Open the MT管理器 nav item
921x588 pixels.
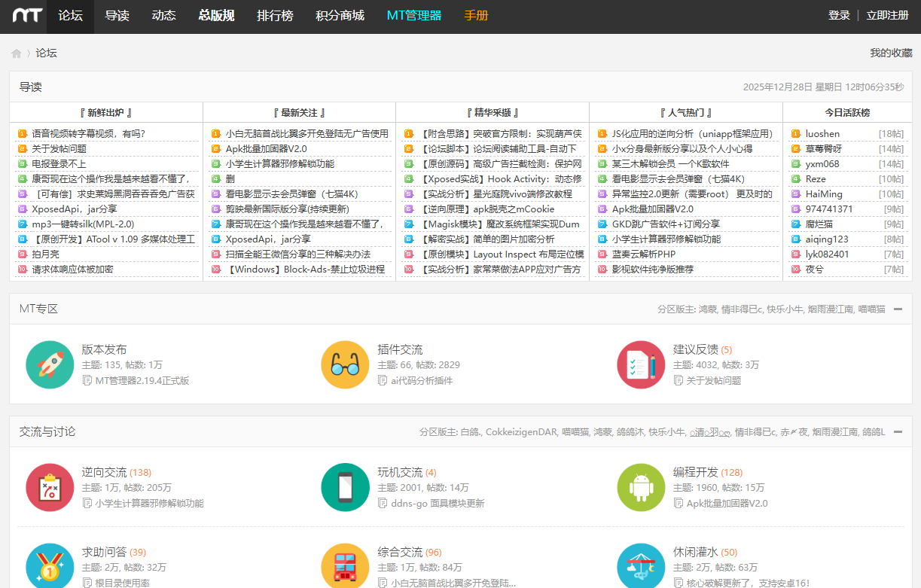(414, 16)
